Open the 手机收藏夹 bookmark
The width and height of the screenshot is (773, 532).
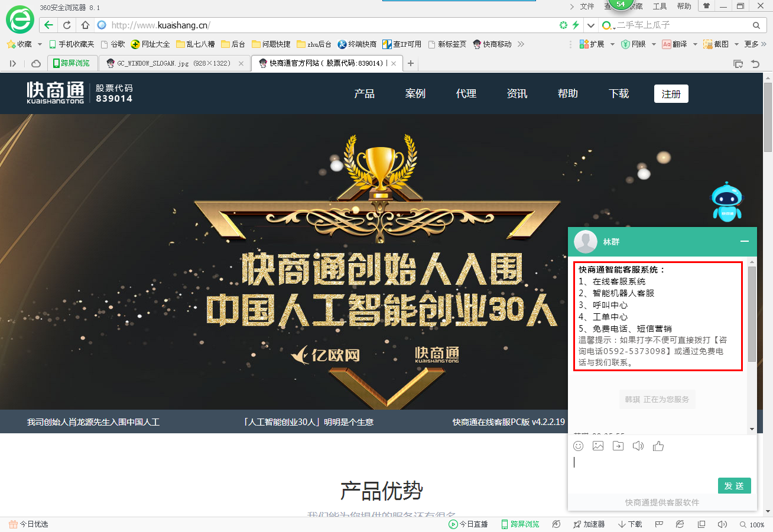tap(72, 44)
